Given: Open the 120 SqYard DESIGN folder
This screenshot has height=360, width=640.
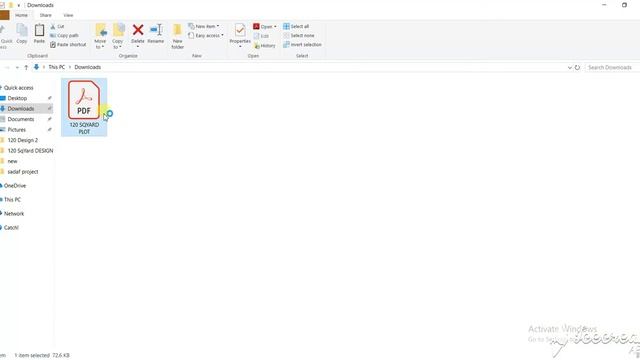Looking at the screenshot, I should pos(30,151).
